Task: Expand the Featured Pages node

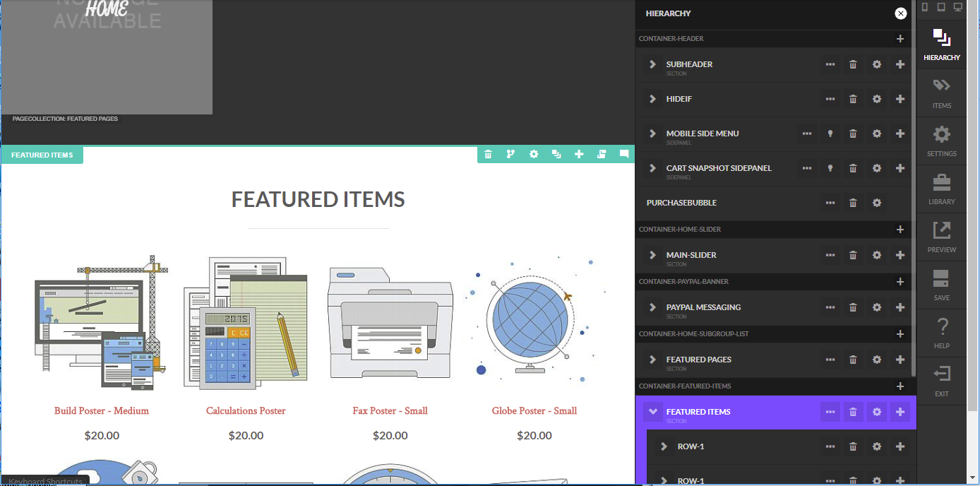Action: coord(653,360)
